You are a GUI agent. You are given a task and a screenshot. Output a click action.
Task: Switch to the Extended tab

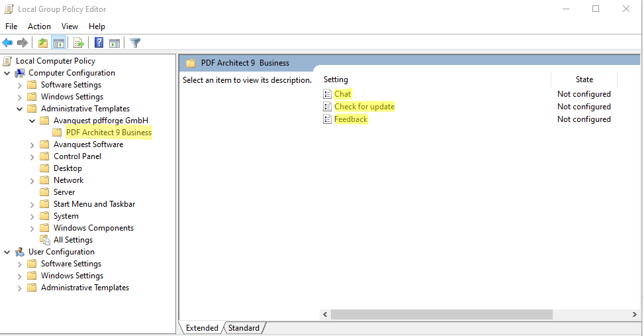(202, 328)
